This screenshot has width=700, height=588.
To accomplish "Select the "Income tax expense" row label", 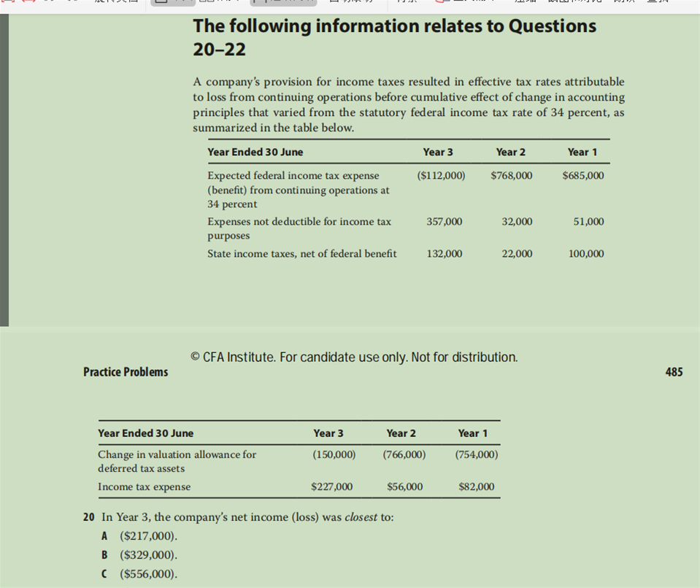I will tap(145, 487).
